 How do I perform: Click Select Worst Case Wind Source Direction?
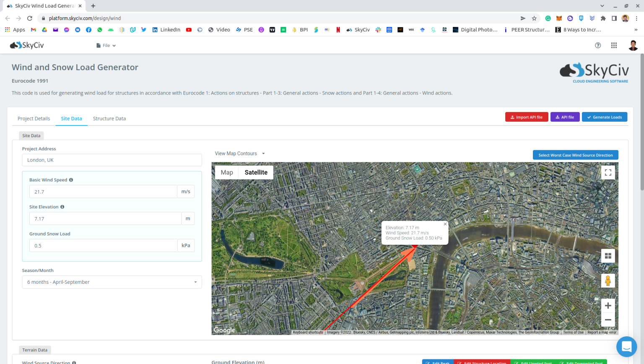pyautogui.click(x=575, y=155)
